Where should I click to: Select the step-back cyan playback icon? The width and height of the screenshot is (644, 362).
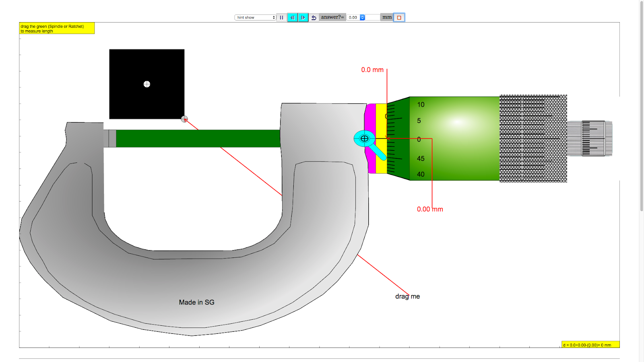coord(293,17)
